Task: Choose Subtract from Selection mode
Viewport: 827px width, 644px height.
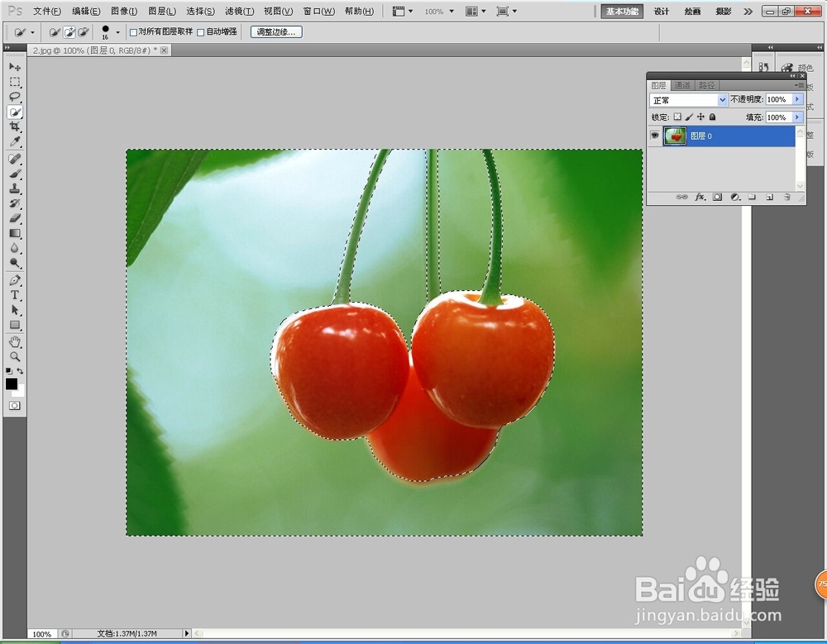Action: coord(83,32)
